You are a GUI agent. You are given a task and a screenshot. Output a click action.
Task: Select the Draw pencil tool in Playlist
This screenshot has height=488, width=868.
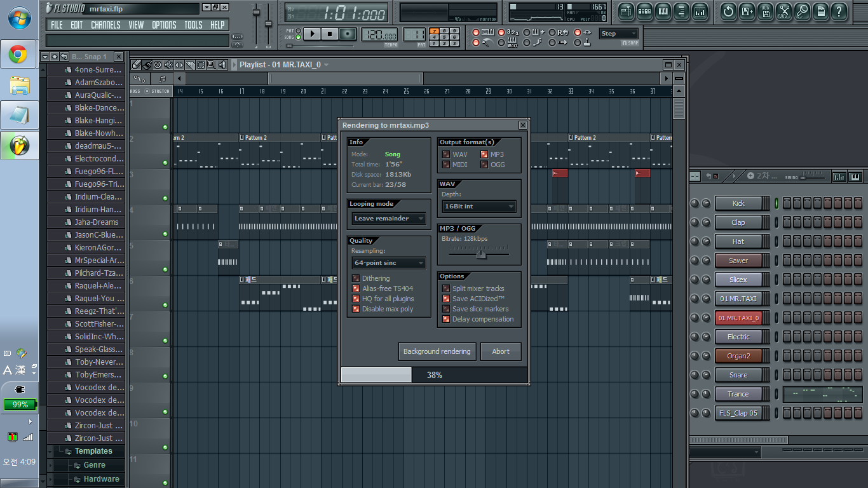[136, 65]
